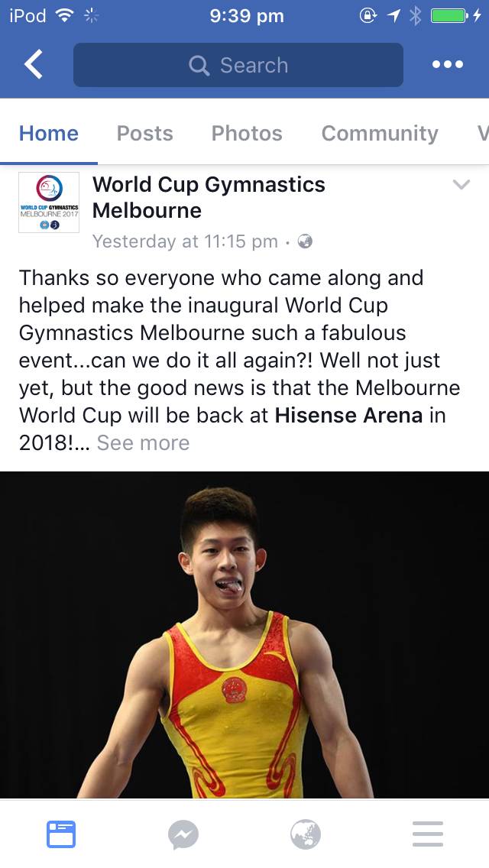The image size is (489, 868).
Task: Select the Home tab
Action: point(49,134)
